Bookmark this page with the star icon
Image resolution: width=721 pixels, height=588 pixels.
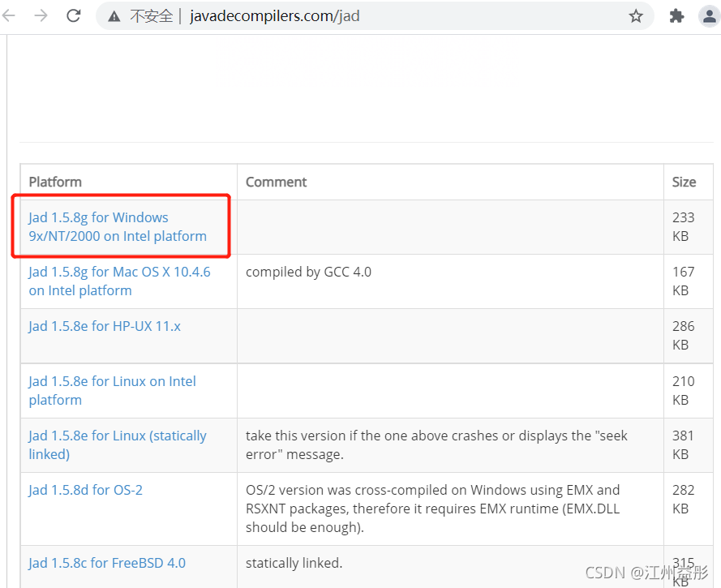click(x=636, y=16)
